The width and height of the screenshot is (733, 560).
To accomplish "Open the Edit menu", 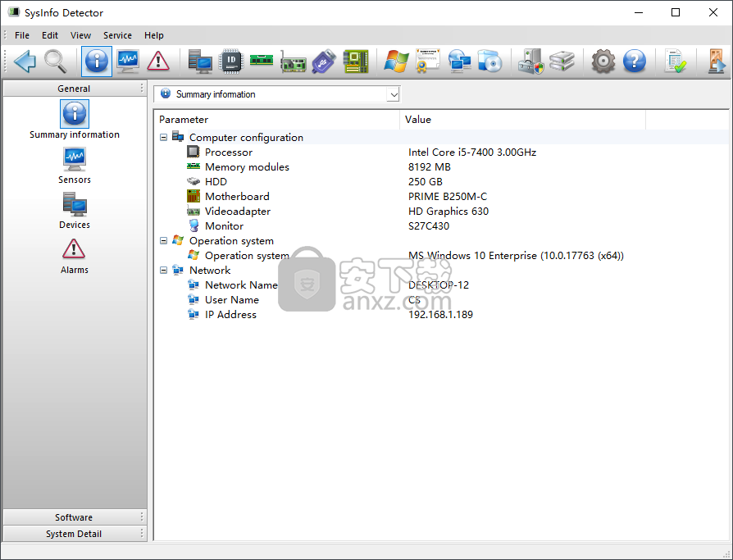I will pyautogui.click(x=50, y=35).
